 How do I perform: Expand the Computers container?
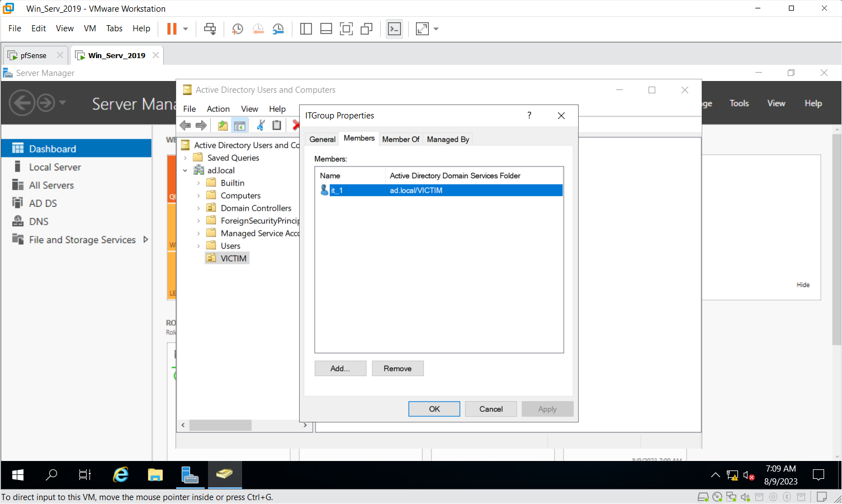(x=198, y=196)
